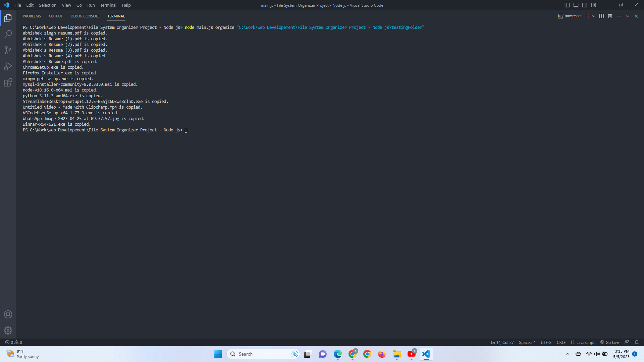Open Wi-Fi network settings in tray
The height and width of the screenshot is (362, 644).
589,354
